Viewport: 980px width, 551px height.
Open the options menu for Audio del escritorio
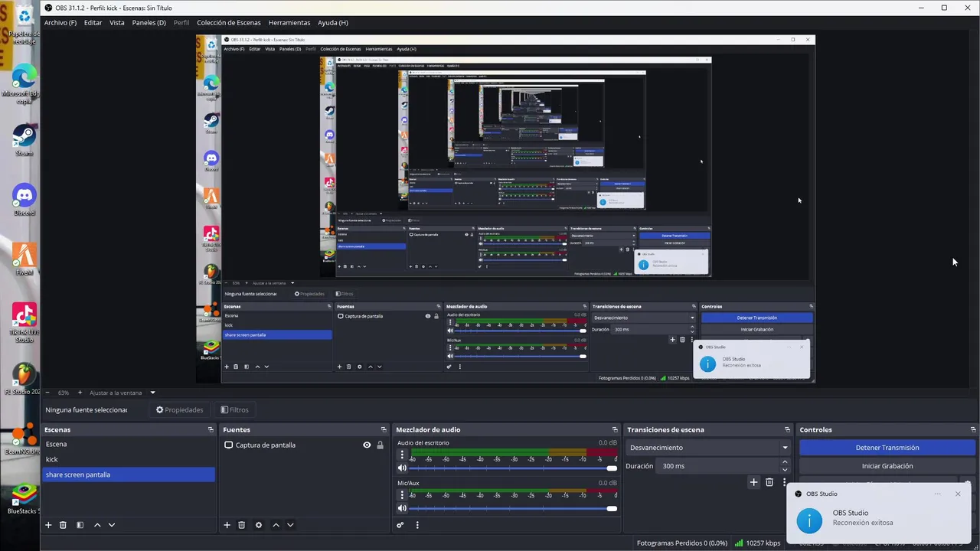[402, 455]
